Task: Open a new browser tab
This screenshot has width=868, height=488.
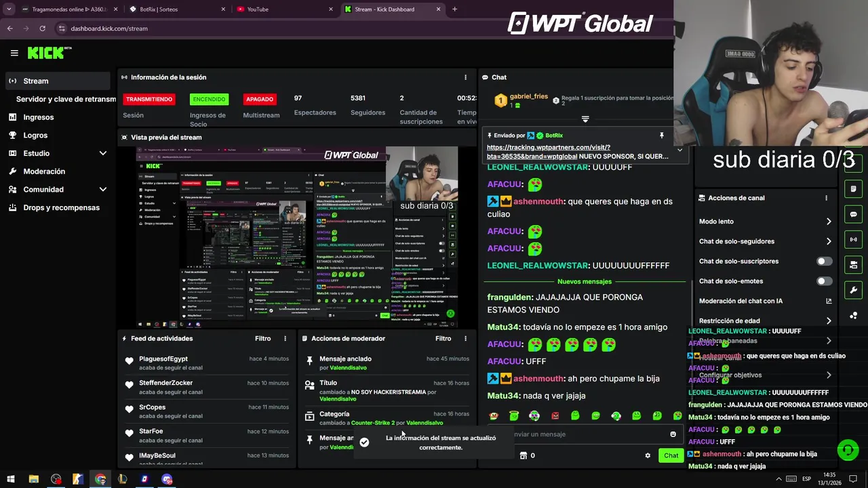Action: click(454, 9)
